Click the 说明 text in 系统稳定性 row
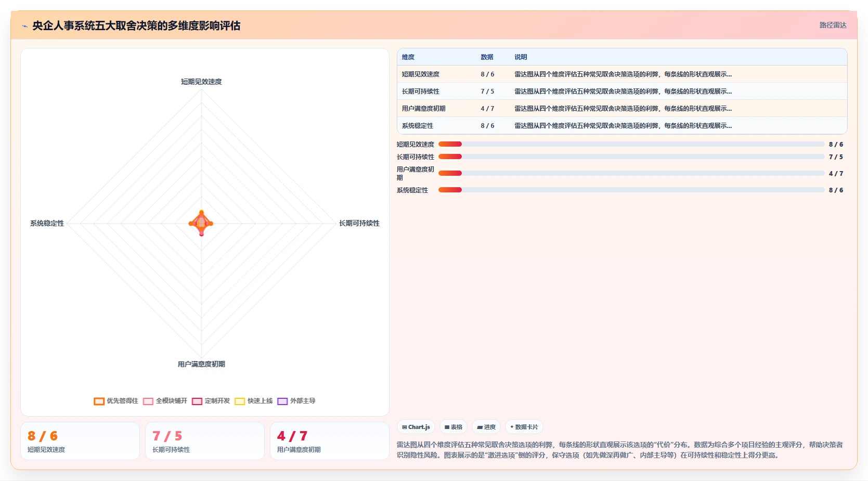 coord(623,126)
